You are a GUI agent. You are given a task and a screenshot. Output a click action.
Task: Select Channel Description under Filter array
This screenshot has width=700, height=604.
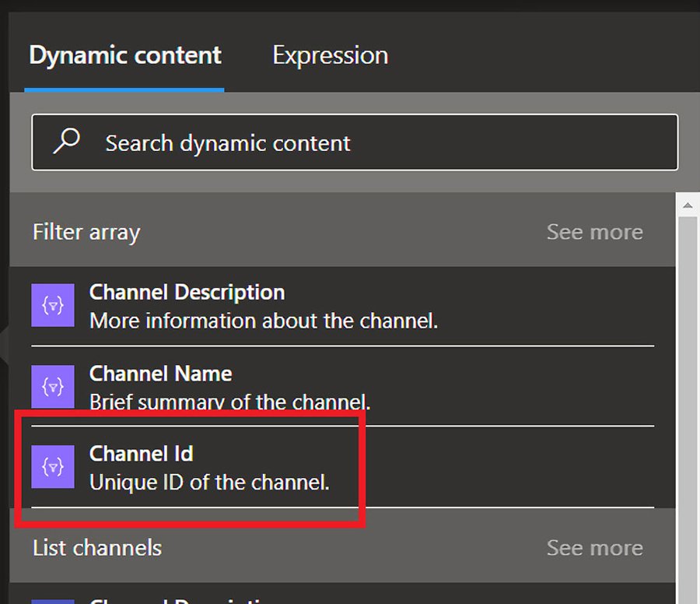194,304
